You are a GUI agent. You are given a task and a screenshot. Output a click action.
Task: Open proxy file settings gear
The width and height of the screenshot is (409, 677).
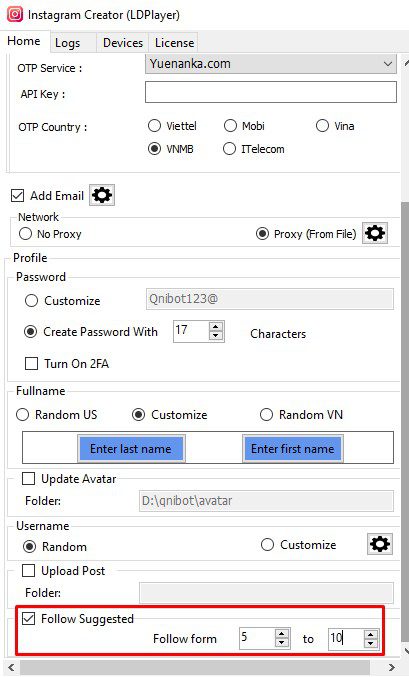pyautogui.click(x=374, y=234)
